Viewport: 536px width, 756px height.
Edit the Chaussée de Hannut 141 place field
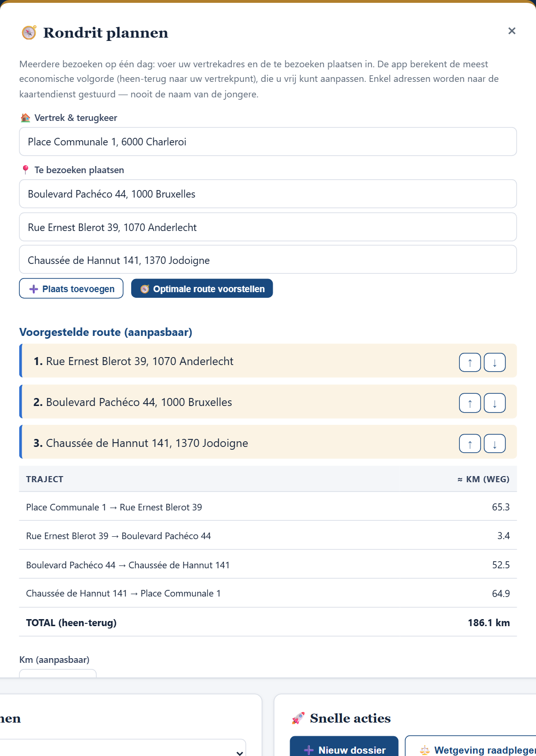tap(268, 260)
